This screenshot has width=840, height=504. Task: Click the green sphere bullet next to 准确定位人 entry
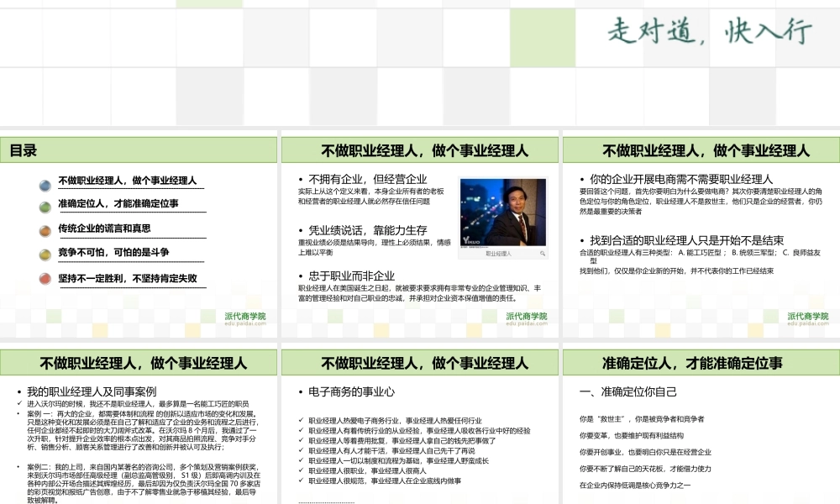tap(45, 205)
